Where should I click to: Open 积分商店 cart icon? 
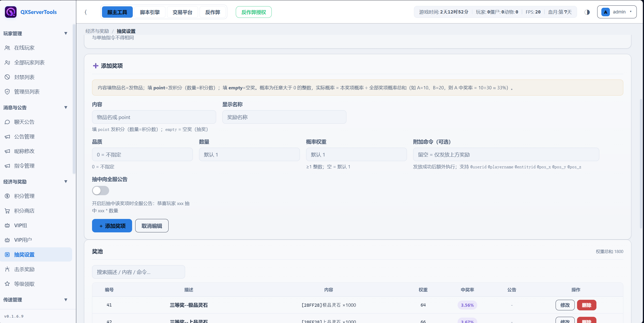[7, 211]
